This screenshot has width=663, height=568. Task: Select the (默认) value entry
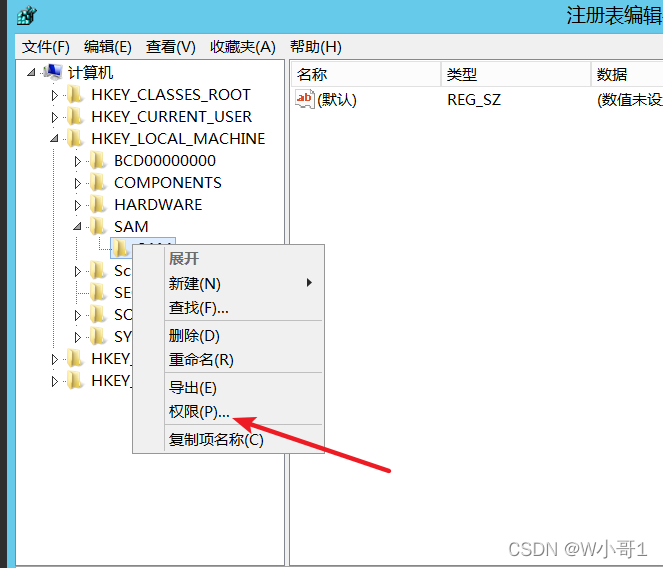coord(337,100)
